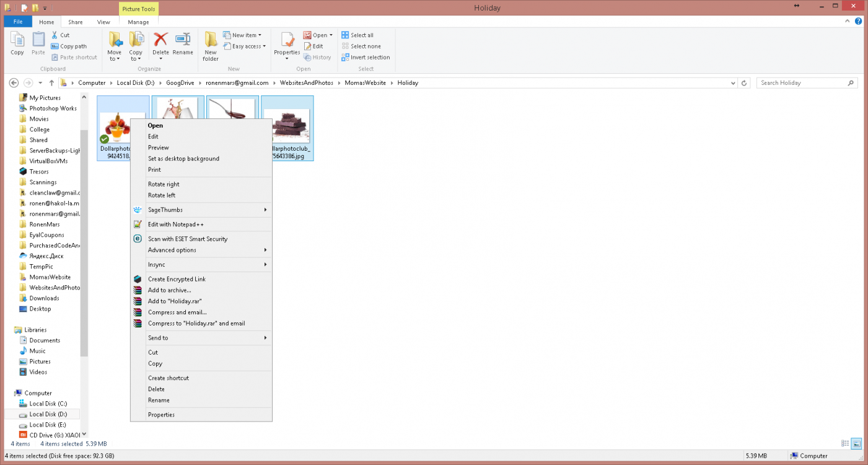This screenshot has width=868, height=465.
Task: Switch to Large icons view in status bar
Action: pos(857,443)
